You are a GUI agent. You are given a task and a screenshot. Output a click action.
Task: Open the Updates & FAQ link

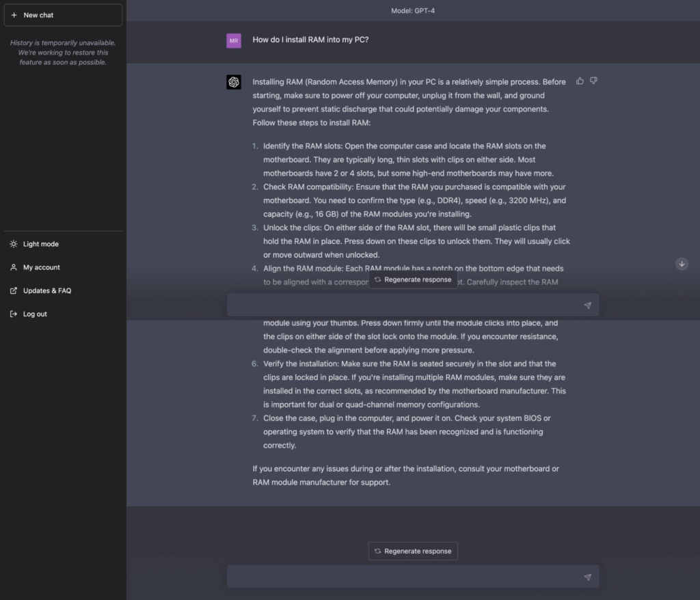(x=46, y=290)
